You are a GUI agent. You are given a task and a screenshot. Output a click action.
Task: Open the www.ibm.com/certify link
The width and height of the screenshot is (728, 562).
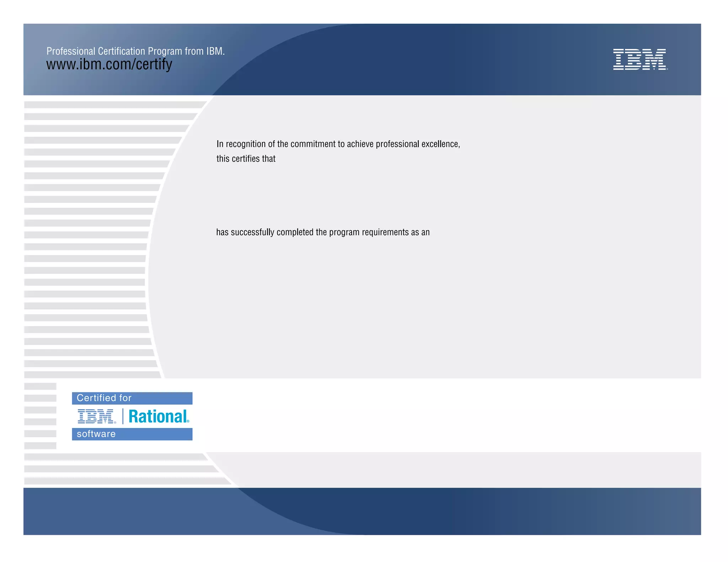pyautogui.click(x=109, y=65)
